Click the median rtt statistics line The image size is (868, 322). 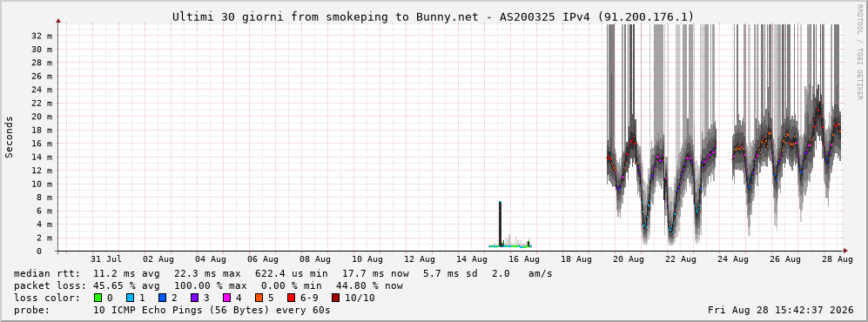[283, 274]
